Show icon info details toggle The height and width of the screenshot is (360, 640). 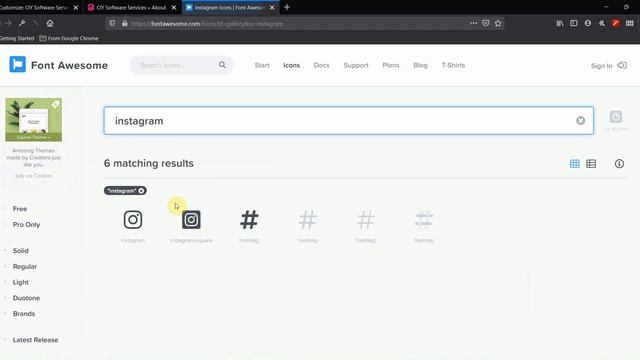619,164
